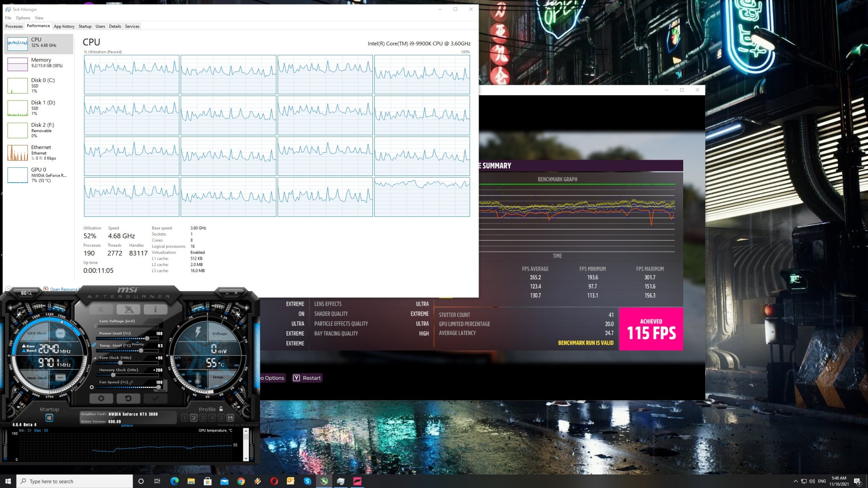Open the OC Scanner in Afterburner

pyautogui.click(x=26, y=293)
